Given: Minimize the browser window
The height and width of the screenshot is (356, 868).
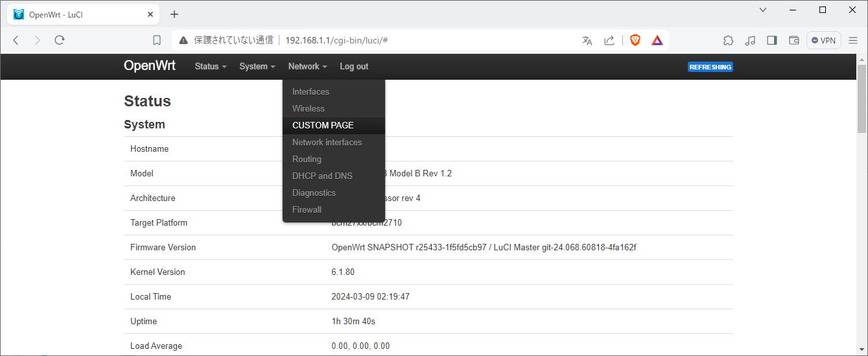Looking at the screenshot, I should click(792, 10).
